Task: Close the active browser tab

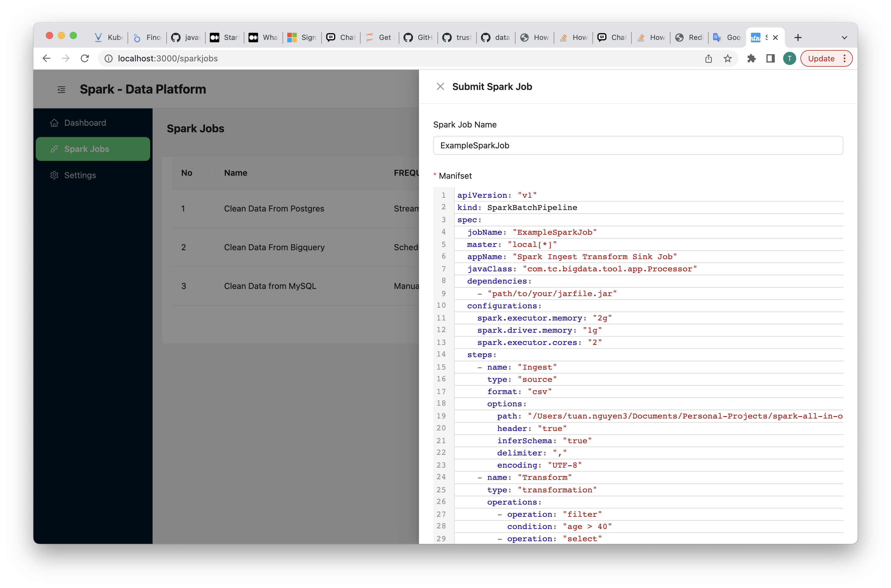Action: tap(775, 38)
